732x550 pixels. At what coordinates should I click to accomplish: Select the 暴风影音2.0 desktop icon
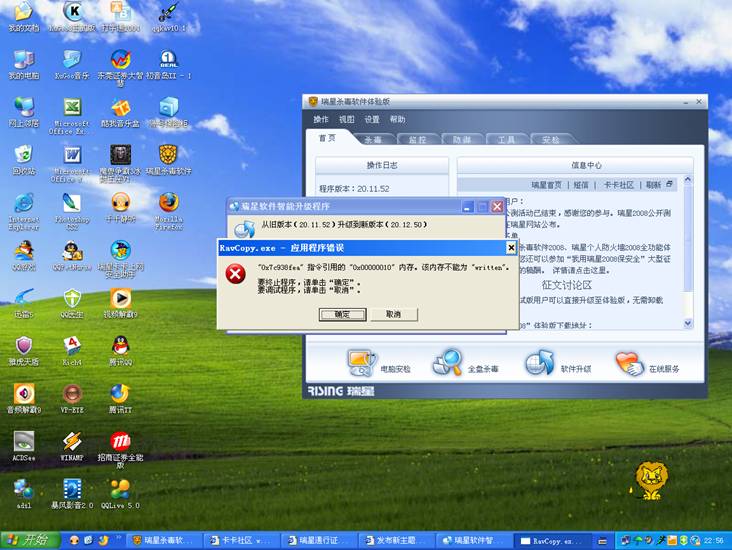tap(72, 493)
